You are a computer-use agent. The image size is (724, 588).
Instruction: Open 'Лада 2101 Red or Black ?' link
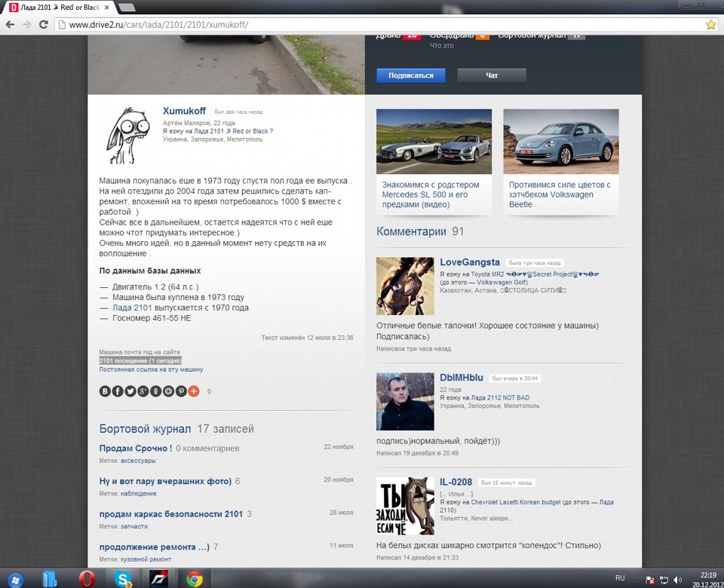(x=233, y=131)
